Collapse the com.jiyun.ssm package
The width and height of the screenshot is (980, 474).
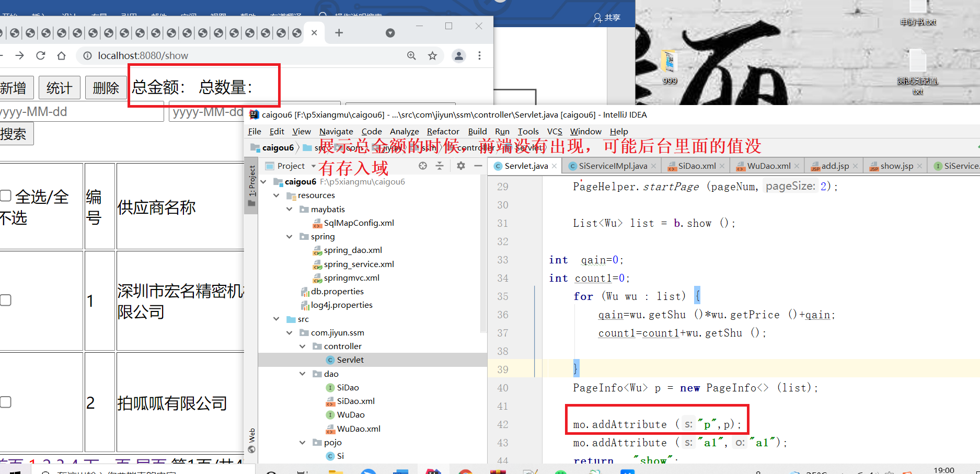coord(290,332)
